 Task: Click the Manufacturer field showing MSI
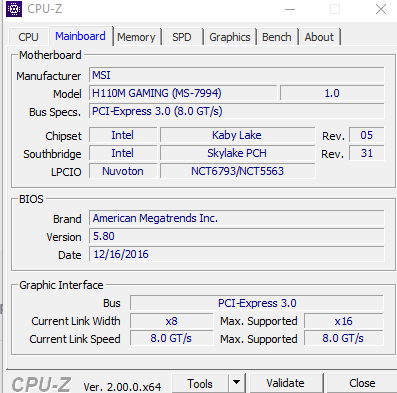click(236, 75)
